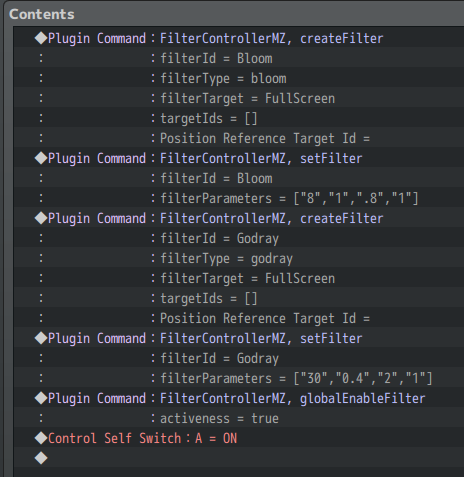Select Control Self Switch A = ON command
The height and width of the screenshot is (477, 464).
(239, 438)
